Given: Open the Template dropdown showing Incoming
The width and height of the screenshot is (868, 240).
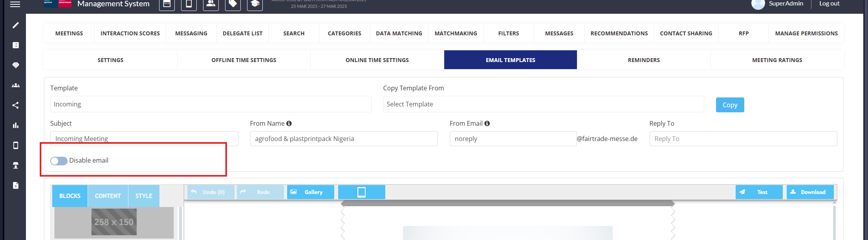Looking at the screenshot, I should [211, 104].
